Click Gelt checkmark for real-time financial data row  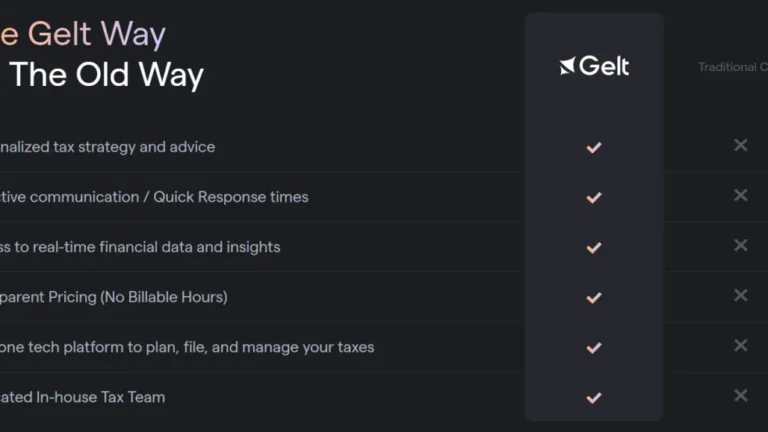coord(594,247)
